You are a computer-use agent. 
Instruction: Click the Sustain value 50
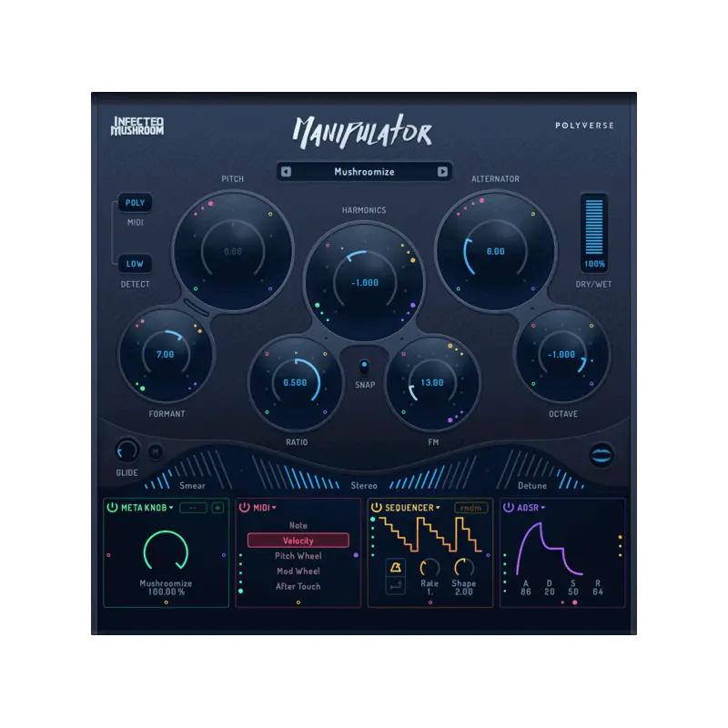[x=573, y=592]
